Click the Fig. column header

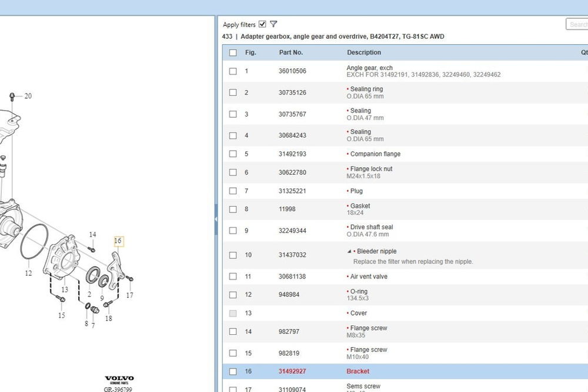pyautogui.click(x=250, y=52)
